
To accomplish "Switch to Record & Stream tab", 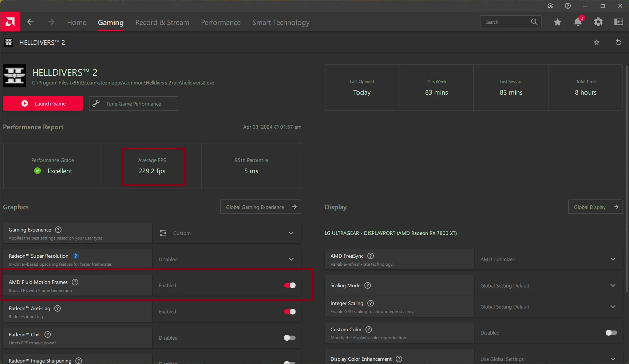I will tap(162, 23).
